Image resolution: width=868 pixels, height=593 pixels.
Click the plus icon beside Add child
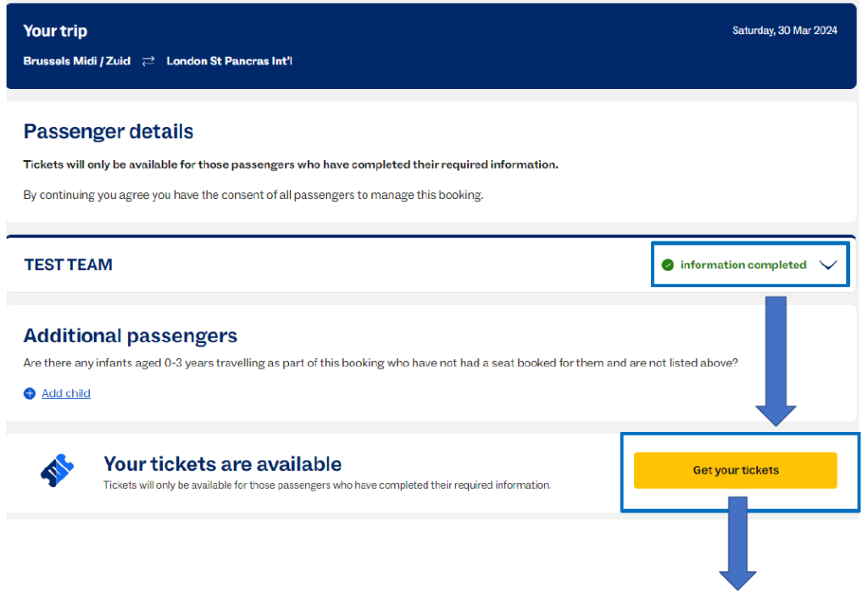click(x=30, y=393)
